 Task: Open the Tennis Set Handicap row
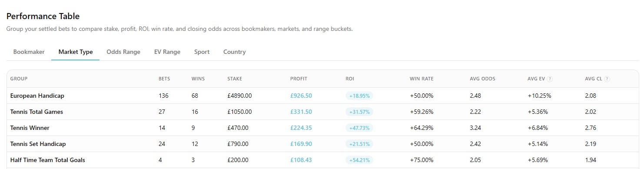point(322,144)
